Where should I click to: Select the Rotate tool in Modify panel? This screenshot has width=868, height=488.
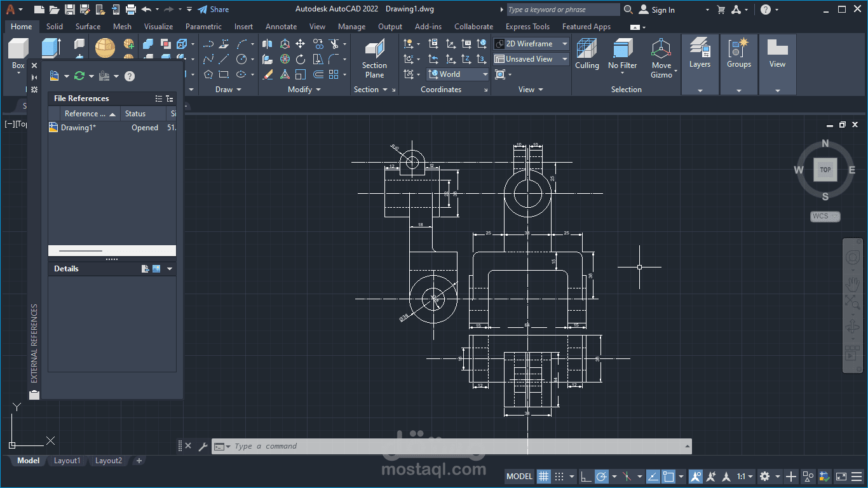301,59
